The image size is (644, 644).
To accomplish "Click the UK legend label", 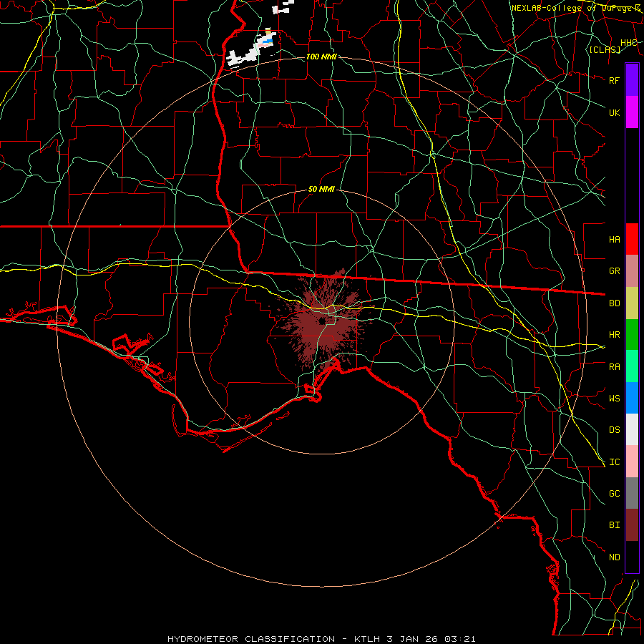I will click(615, 112).
